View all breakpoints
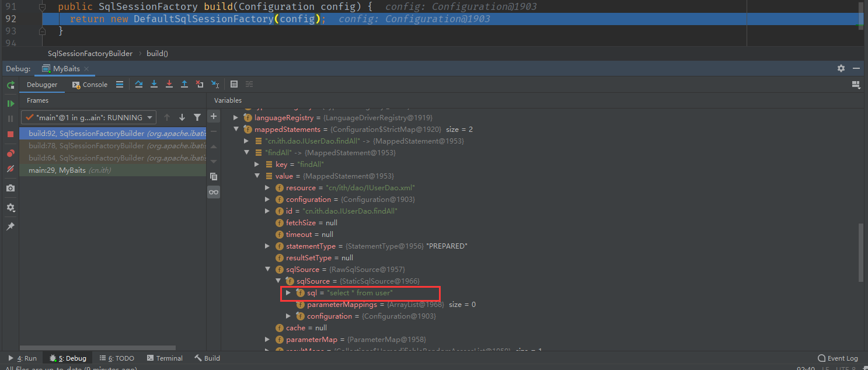The image size is (868, 370). coord(11,153)
